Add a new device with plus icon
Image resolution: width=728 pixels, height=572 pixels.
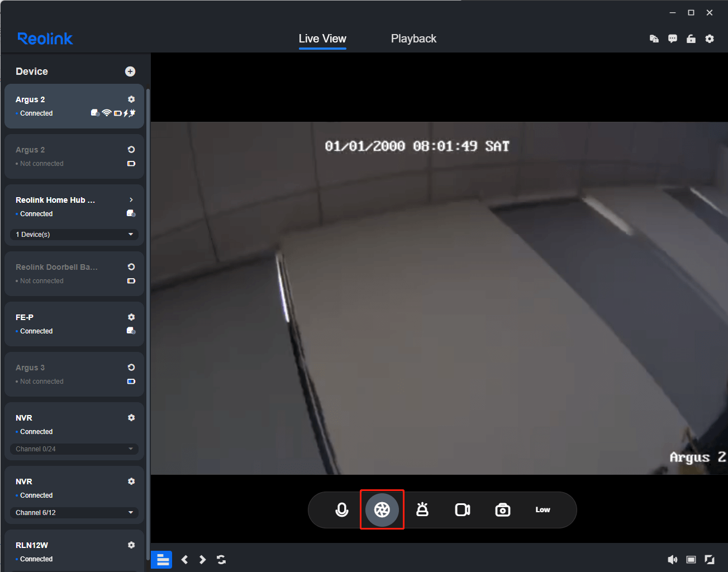point(130,71)
